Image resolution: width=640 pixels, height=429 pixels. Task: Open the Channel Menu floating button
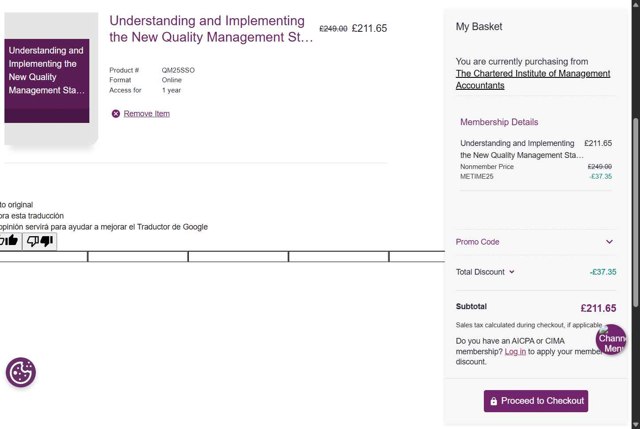point(611,339)
